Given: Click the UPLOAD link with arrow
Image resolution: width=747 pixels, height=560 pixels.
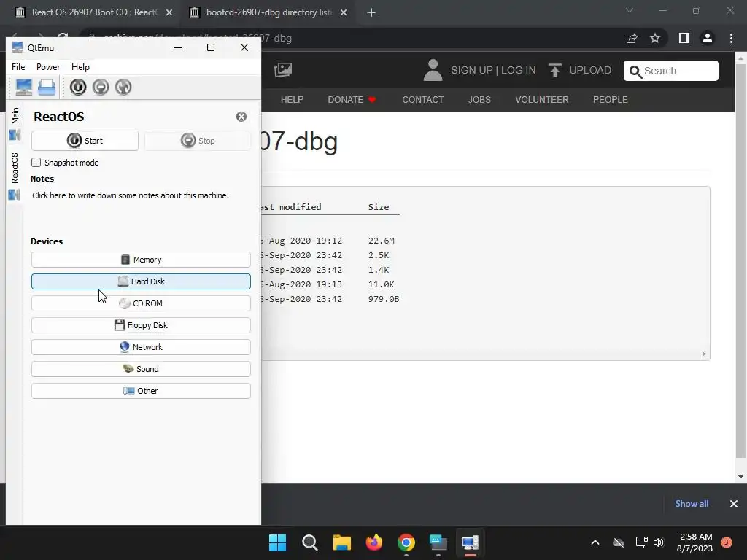Looking at the screenshot, I should [580, 71].
